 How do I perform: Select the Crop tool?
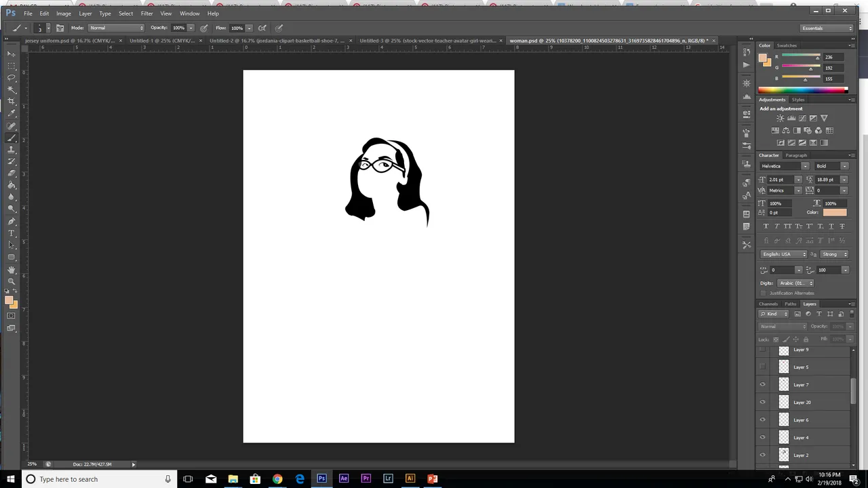12,102
